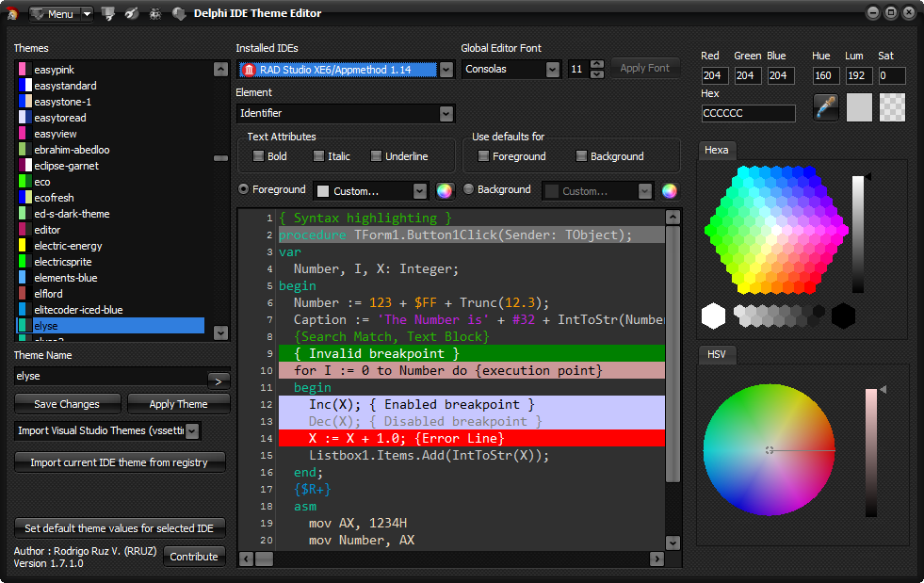This screenshot has height=583, width=924.
Task: Click the Red value field
Action: 715,75
